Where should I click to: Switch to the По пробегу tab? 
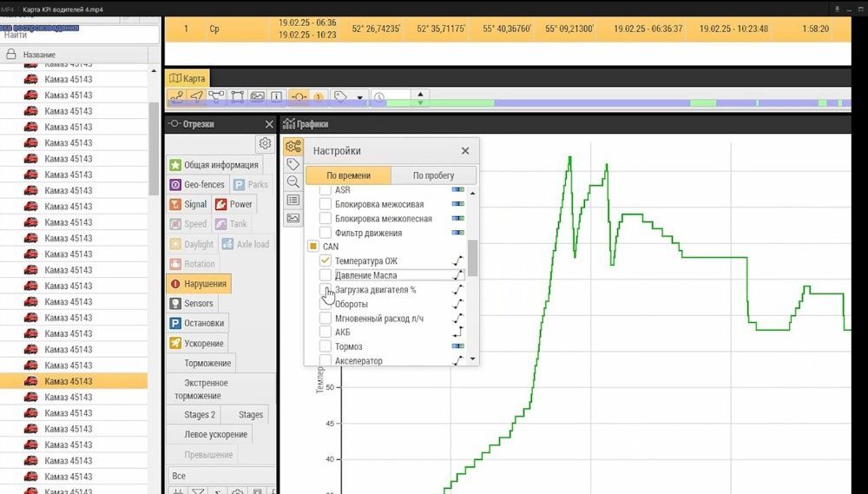pos(433,175)
